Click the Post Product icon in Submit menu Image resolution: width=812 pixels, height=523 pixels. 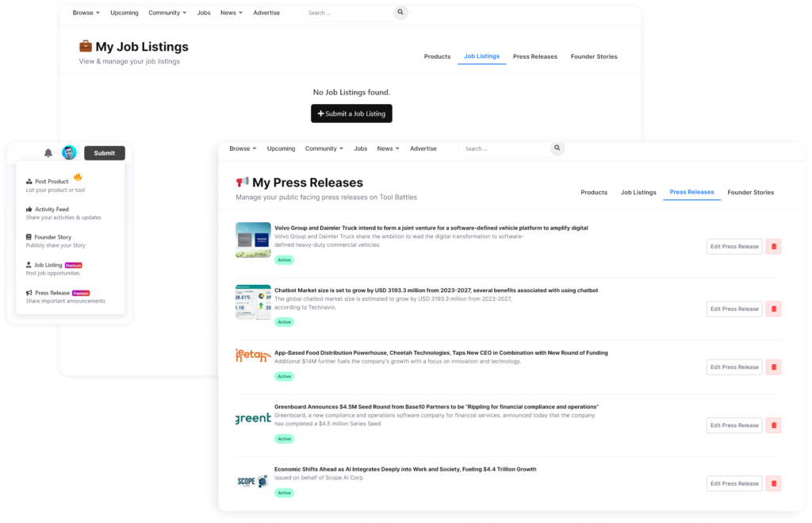(x=29, y=182)
